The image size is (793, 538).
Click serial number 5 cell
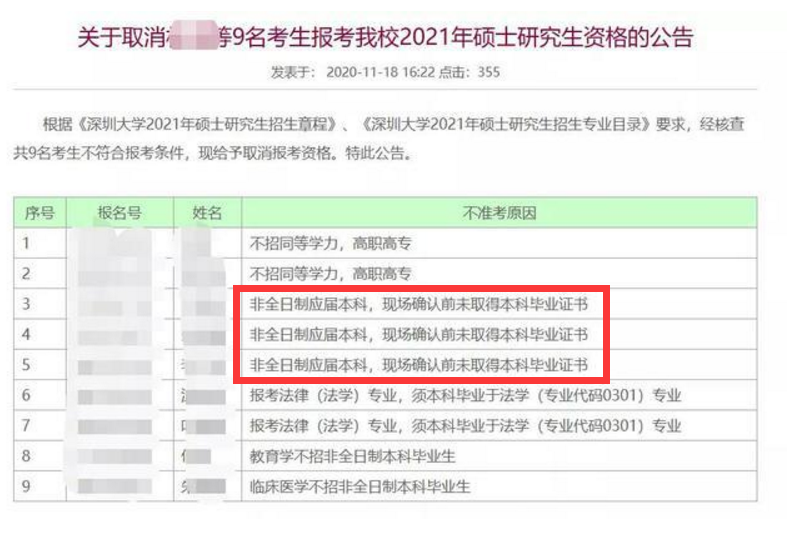click(x=40, y=365)
